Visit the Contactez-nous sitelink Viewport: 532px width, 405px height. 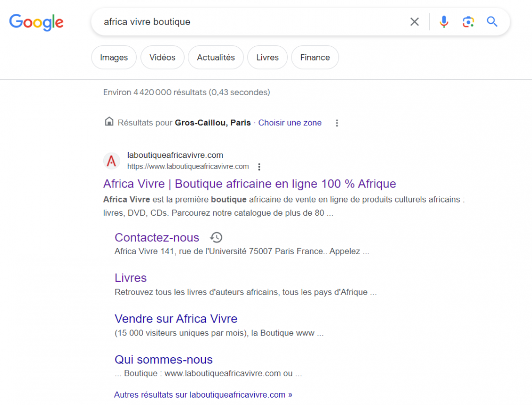tap(156, 238)
